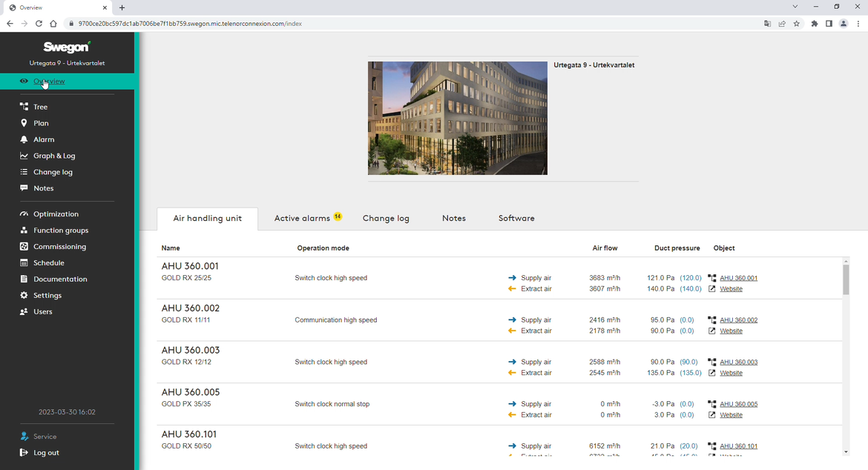Open the Documentation file icon
The height and width of the screenshot is (470, 868).
point(24,279)
